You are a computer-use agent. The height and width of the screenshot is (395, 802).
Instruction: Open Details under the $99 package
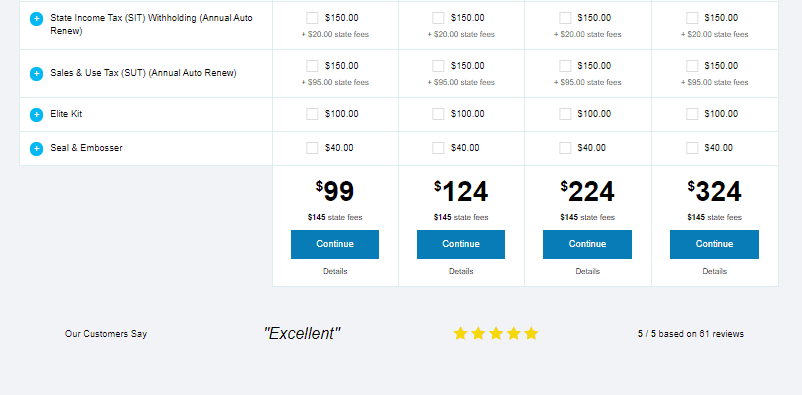pyautogui.click(x=335, y=271)
